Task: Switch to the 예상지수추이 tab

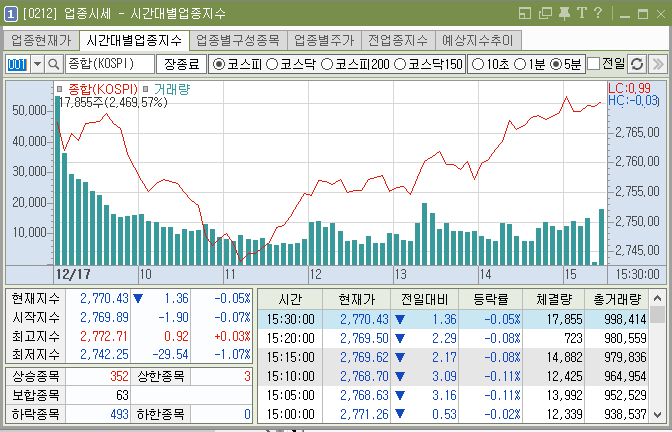Action: coord(478,41)
